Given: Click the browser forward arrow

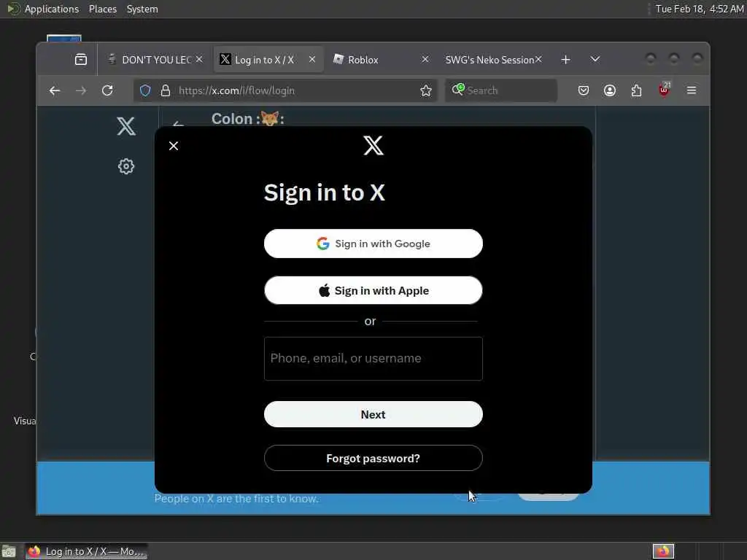Looking at the screenshot, I should click(81, 90).
